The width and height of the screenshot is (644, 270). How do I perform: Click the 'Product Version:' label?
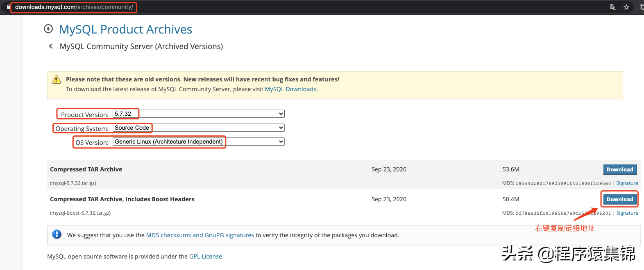[x=85, y=115]
